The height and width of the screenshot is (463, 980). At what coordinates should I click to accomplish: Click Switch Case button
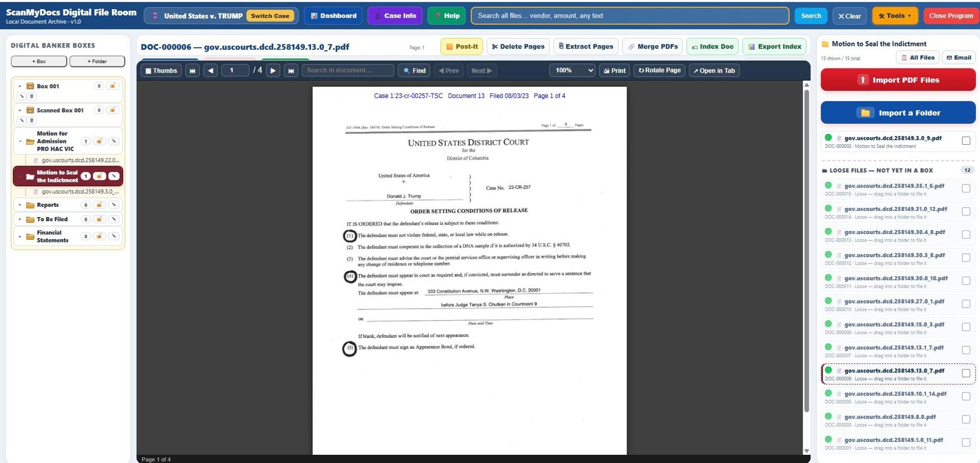pos(270,16)
